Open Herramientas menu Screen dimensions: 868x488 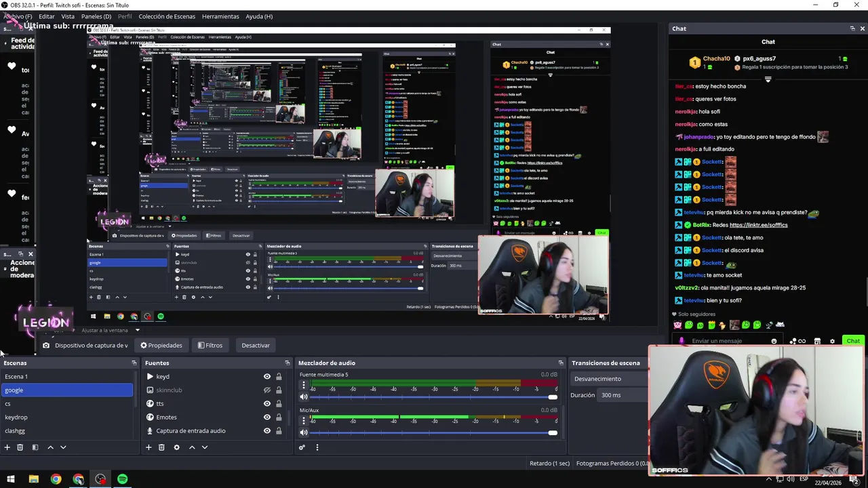[x=220, y=16]
